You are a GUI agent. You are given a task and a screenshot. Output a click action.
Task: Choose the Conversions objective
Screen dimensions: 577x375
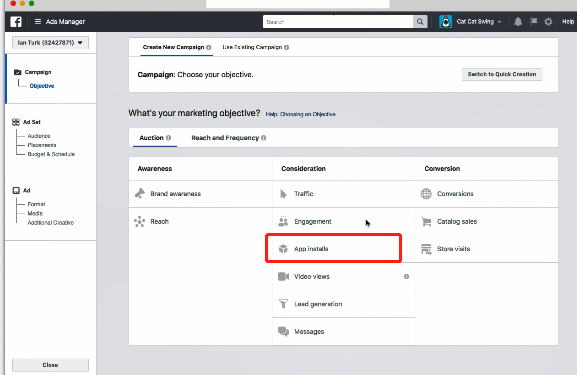tap(486, 194)
